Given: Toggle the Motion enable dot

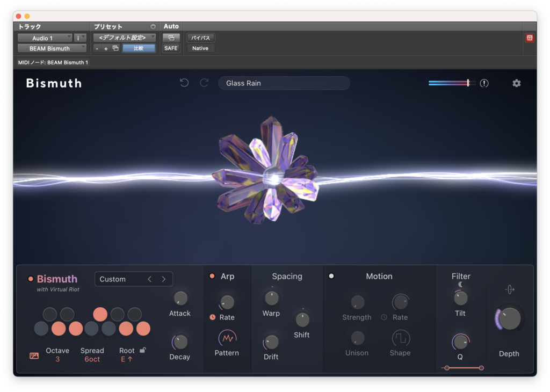Looking at the screenshot, I should click(331, 276).
